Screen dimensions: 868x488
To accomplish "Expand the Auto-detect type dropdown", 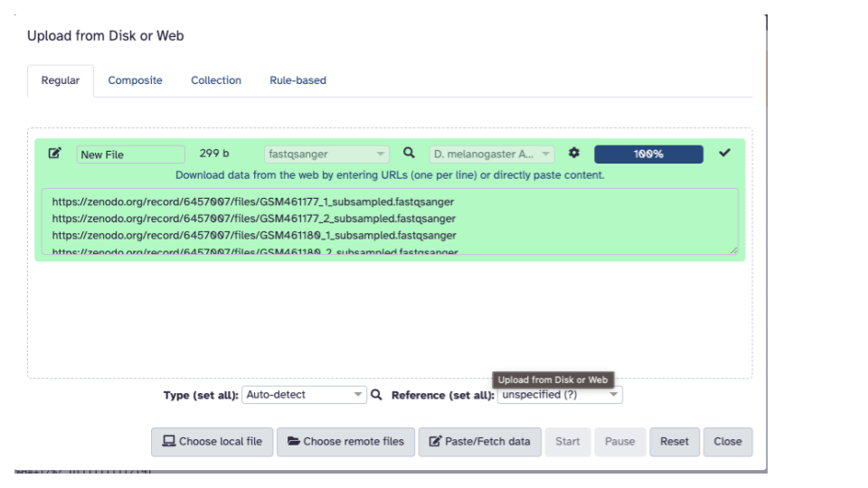I will tap(304, 395).
